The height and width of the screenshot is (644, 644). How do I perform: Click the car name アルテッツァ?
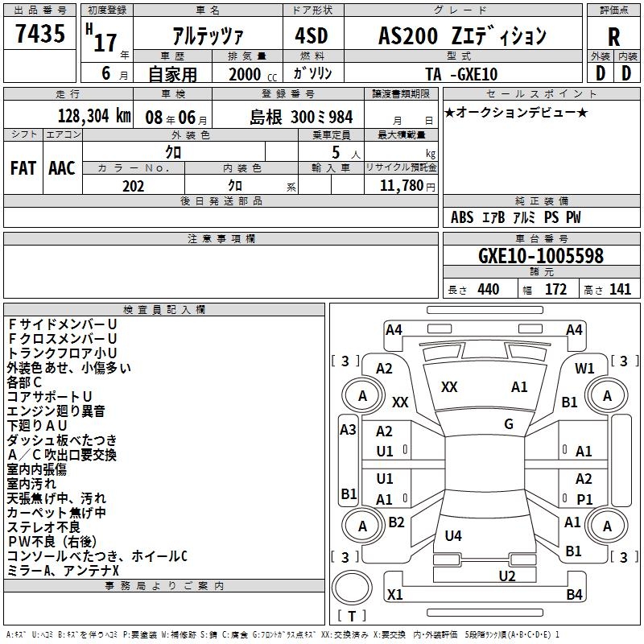coord(208,36)
